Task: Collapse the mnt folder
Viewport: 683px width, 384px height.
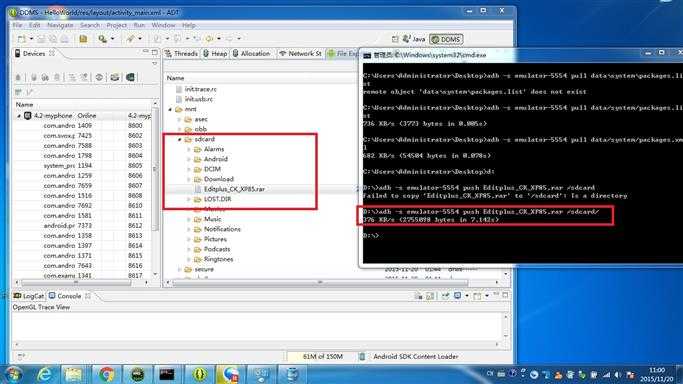Action: coord(170,109)
